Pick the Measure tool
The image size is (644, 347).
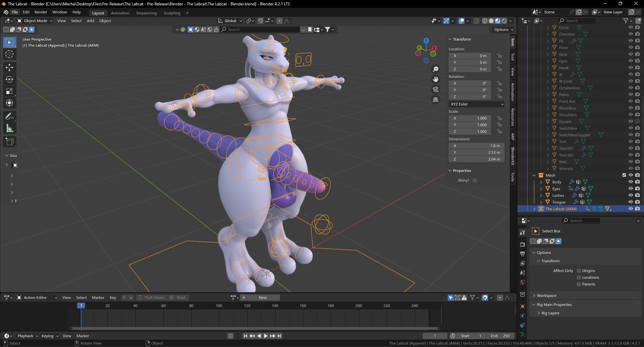pos(9,128)
